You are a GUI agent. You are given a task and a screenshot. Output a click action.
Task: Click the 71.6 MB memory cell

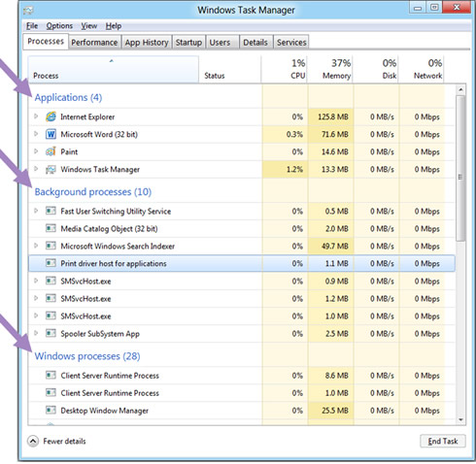click(330, 134)
